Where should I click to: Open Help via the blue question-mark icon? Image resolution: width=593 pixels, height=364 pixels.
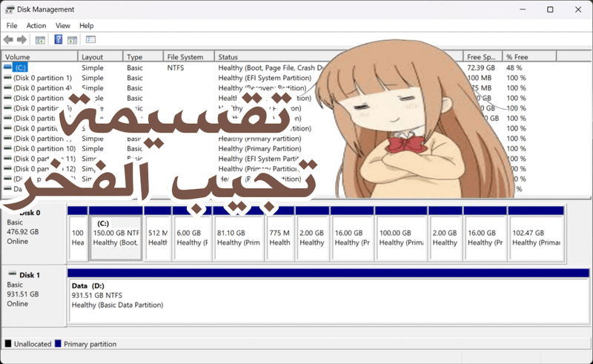pos(59,39)
